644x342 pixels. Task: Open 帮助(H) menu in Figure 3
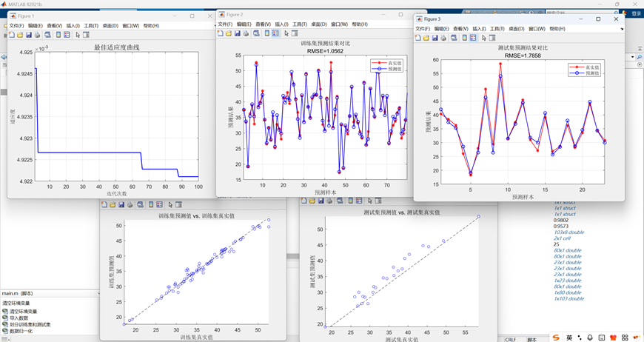click(557, 29)
